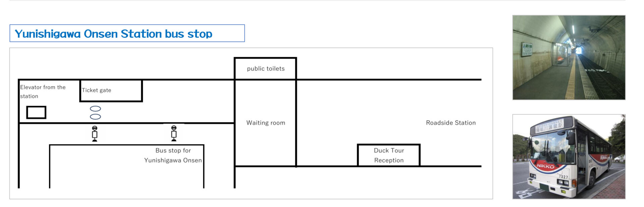Click the Ticket gate label
The width and height of the screenshot is (644, 207).
tap(97, 90)
